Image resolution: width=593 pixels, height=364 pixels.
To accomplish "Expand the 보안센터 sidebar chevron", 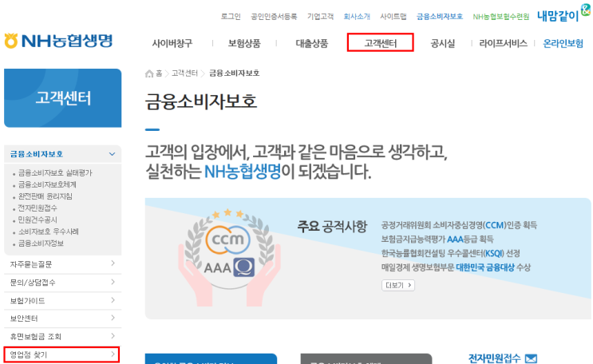I will 113,318.
